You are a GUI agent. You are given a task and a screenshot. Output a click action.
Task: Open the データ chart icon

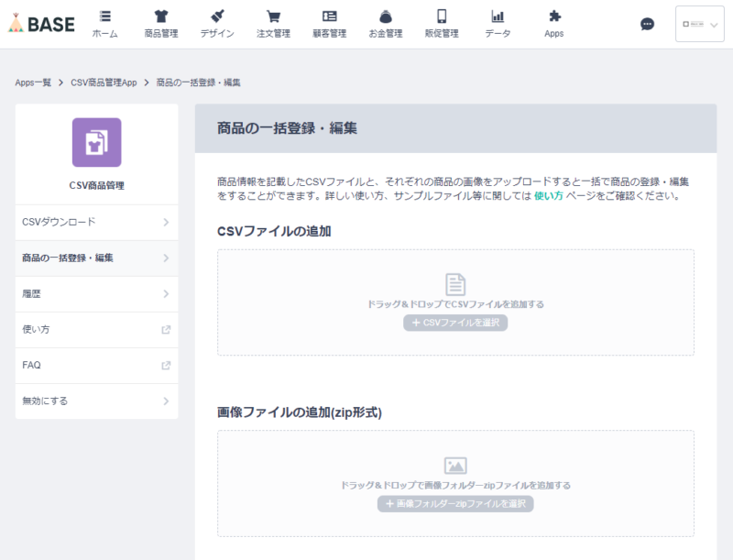tap(498, 16)
